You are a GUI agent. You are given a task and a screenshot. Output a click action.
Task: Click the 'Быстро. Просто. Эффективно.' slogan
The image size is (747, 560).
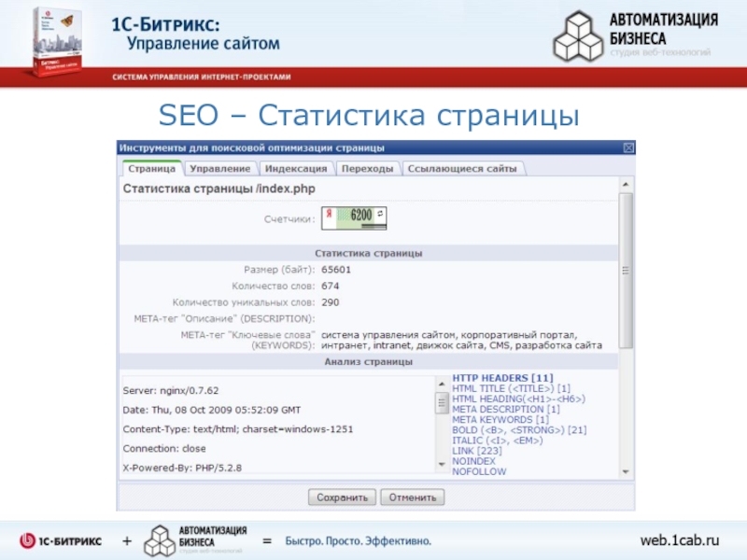[359, 541]
